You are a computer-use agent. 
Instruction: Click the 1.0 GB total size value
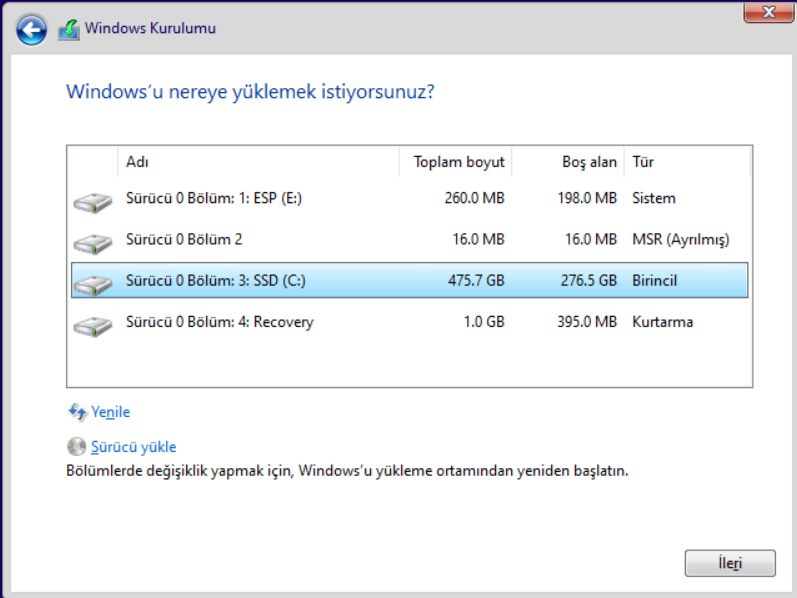484,321
